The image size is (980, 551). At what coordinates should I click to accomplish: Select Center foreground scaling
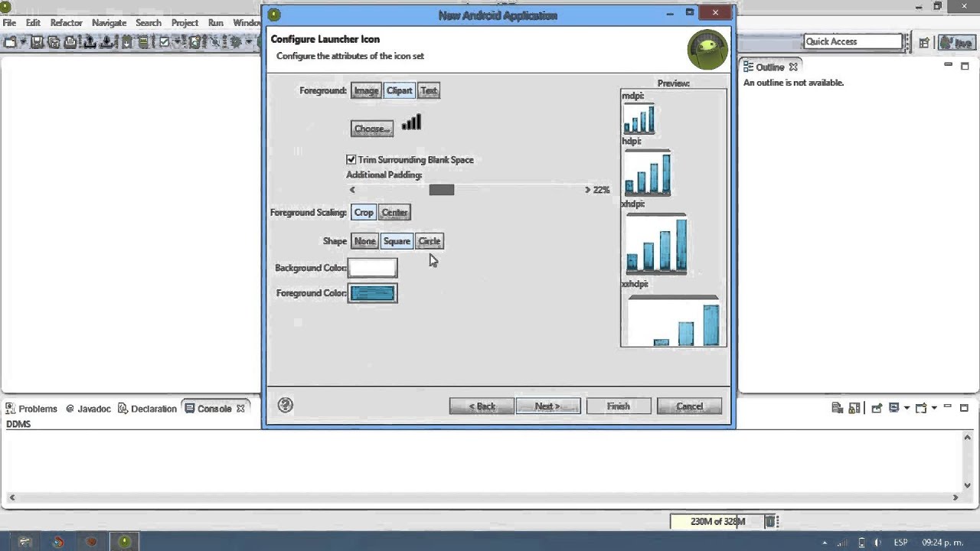pos(394,212)
